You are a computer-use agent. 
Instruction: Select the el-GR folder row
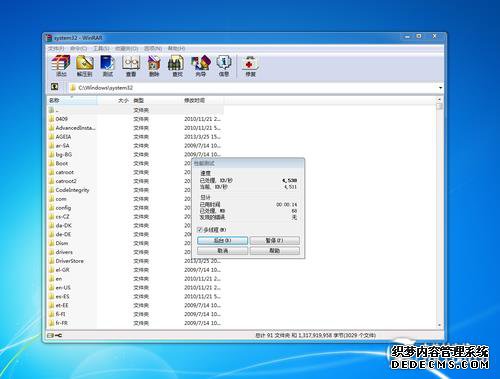click(x=135, y=270)
